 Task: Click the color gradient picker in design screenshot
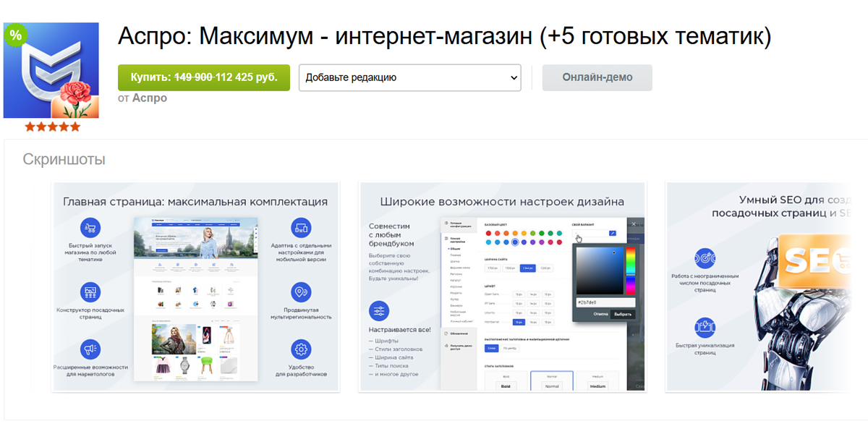[600, 271]
